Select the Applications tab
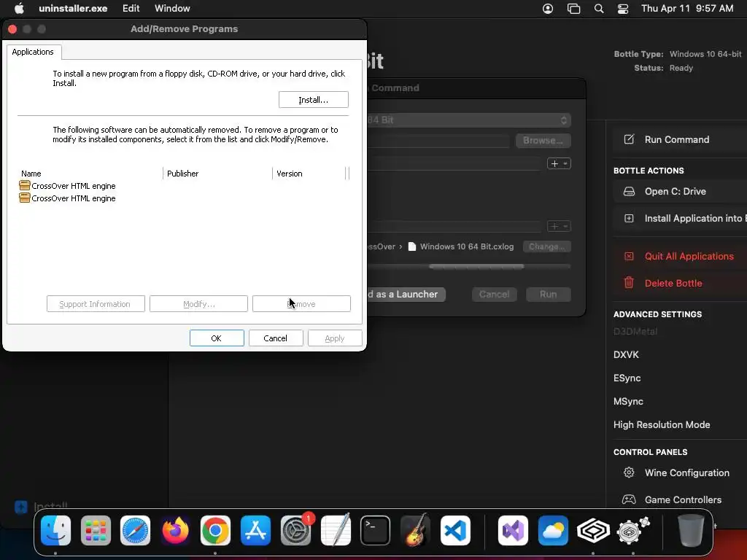Screen dimensions: 747x560 [33, 52]
